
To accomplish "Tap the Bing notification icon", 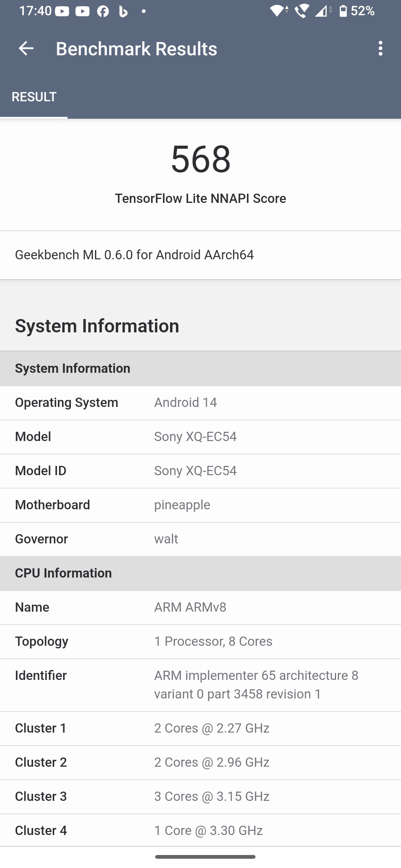I will click(x=123, y=11).
